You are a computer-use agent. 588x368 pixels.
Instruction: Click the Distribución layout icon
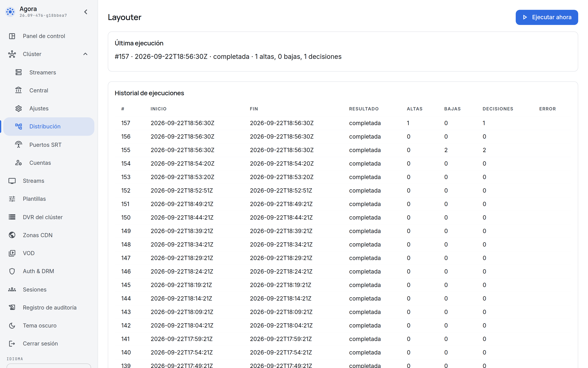point(19,126)
